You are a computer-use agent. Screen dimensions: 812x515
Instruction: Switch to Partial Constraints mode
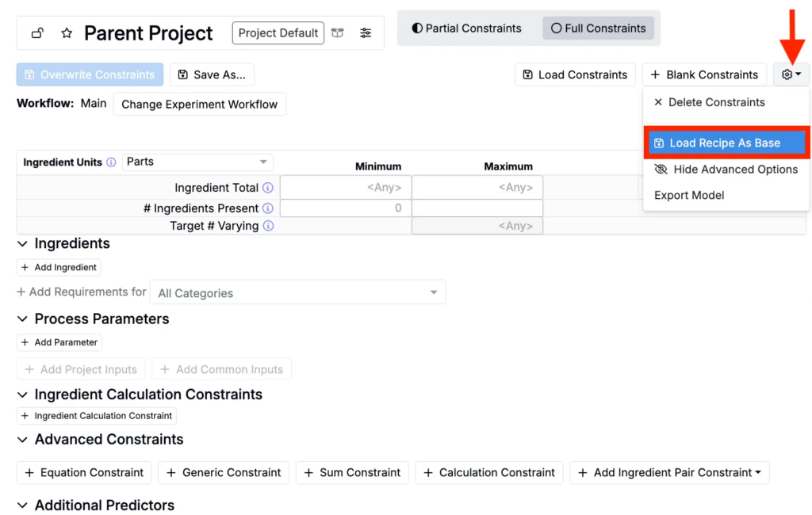[467, 29]
